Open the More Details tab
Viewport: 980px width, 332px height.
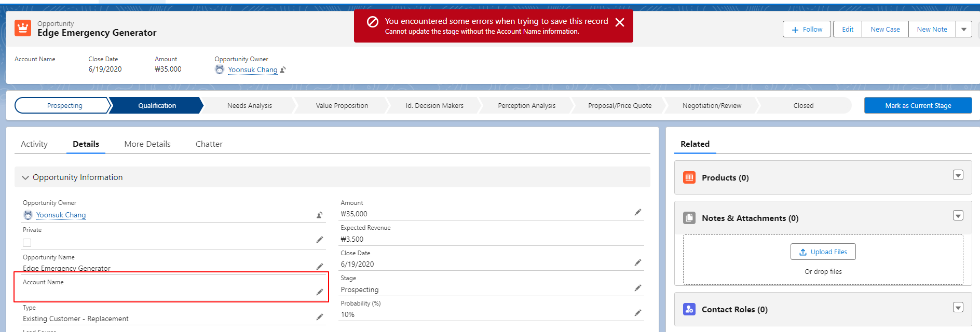(x=147, y=144)
